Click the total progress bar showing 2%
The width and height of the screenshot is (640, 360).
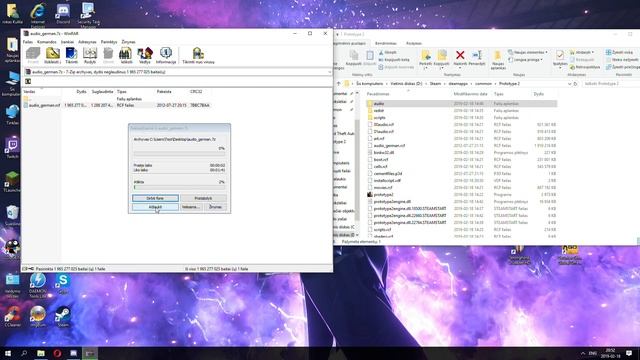point(179,187)
